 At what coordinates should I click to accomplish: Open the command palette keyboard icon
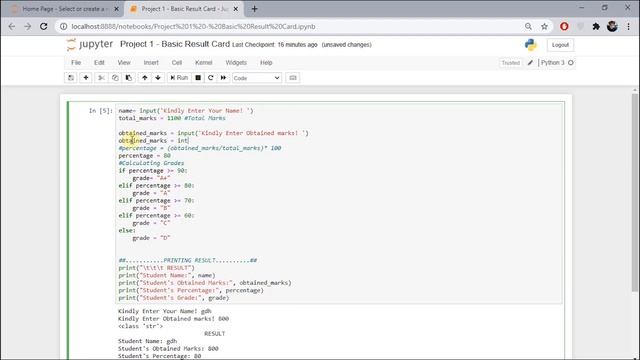[x=293, y=78]
